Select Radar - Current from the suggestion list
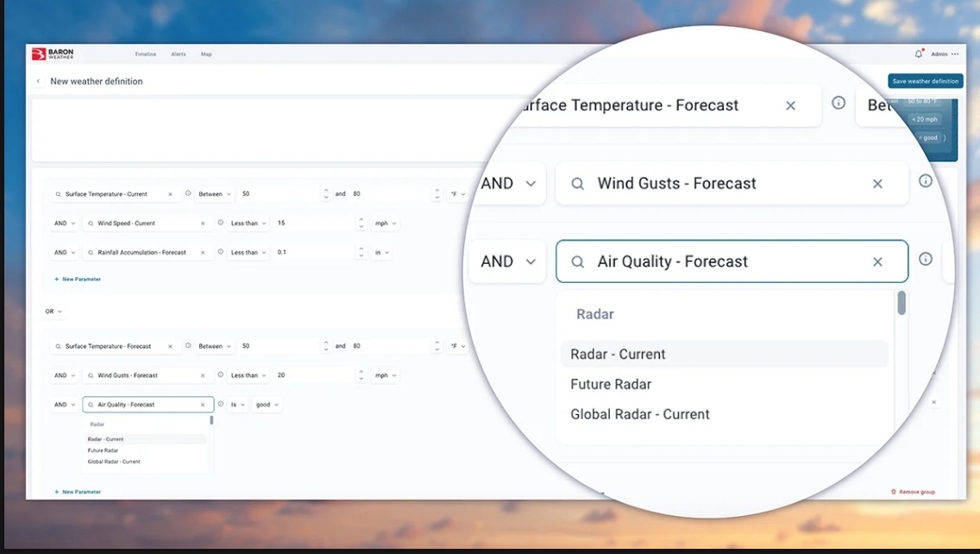 pyautogui.click(x=617, y=354)
